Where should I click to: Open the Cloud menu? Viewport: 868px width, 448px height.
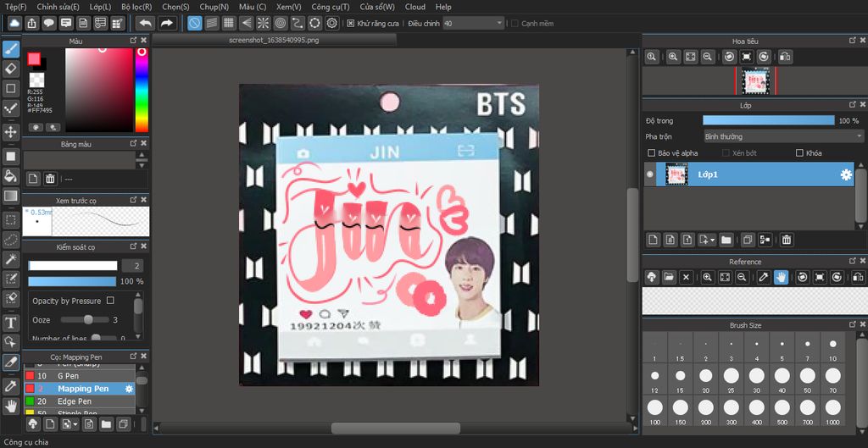tap(415, 7)
